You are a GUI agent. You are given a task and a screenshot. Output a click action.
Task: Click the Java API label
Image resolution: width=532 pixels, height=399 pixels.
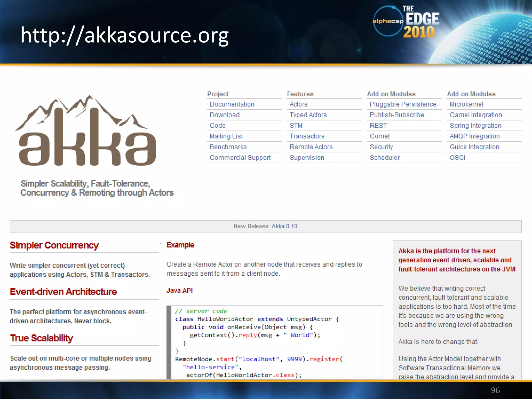(179, 290)
